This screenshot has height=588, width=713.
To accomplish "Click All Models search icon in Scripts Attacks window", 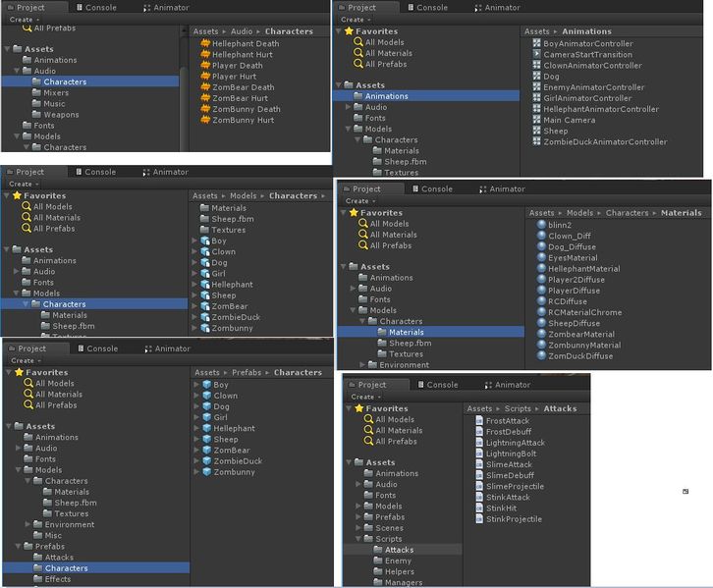I will click(x=369, y=419).
